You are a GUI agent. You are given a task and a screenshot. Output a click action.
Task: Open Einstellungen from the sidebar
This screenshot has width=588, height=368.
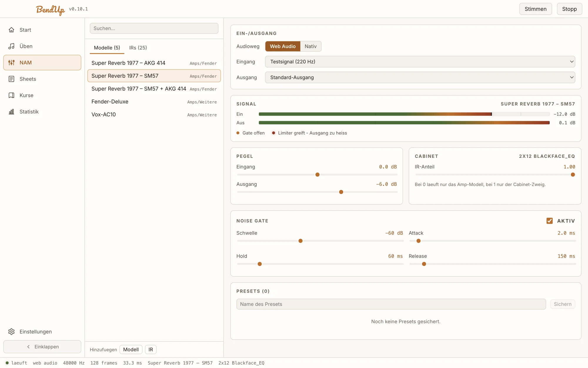tap(42, 331)
